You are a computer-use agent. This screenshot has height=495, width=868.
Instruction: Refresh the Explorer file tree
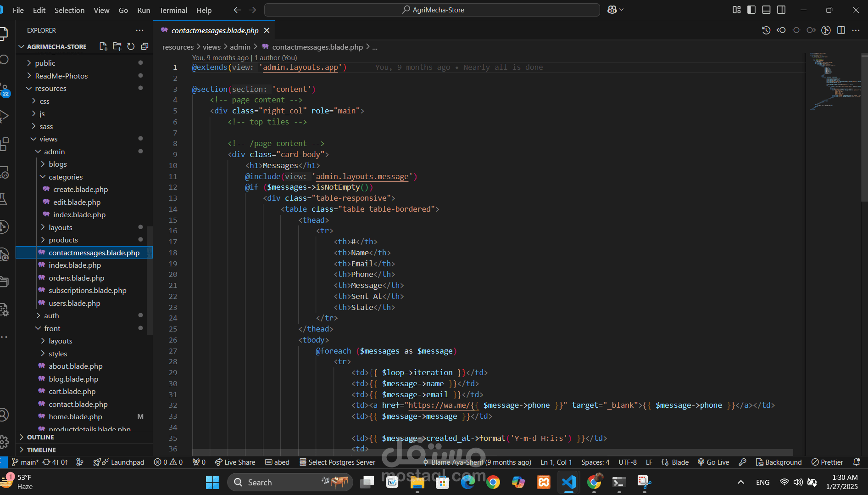tap(131, 46)
